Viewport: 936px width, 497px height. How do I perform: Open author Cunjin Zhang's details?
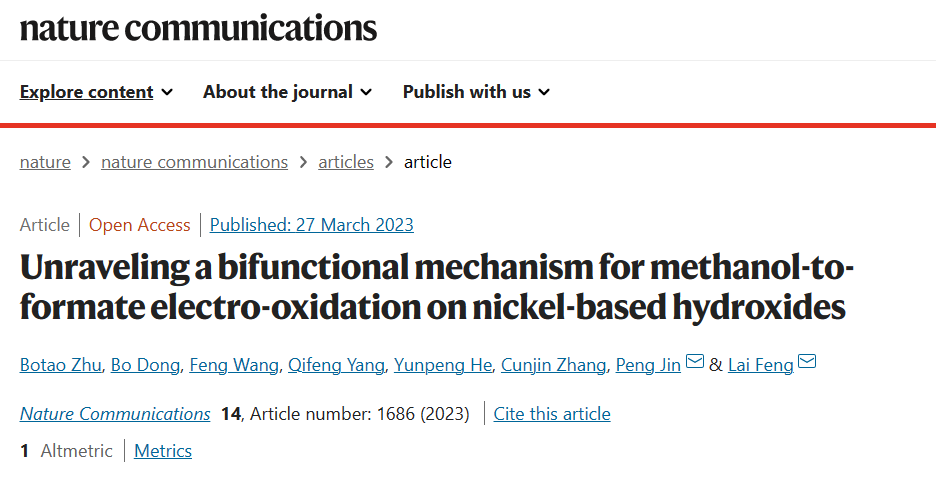pos(553,365)
